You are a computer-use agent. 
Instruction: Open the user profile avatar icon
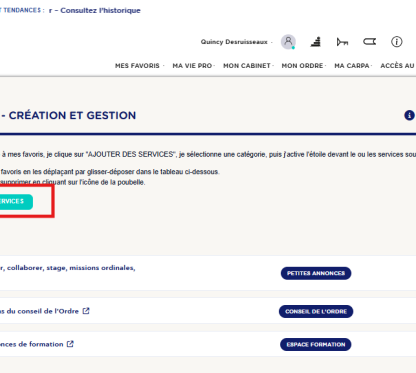coord(288,42)
